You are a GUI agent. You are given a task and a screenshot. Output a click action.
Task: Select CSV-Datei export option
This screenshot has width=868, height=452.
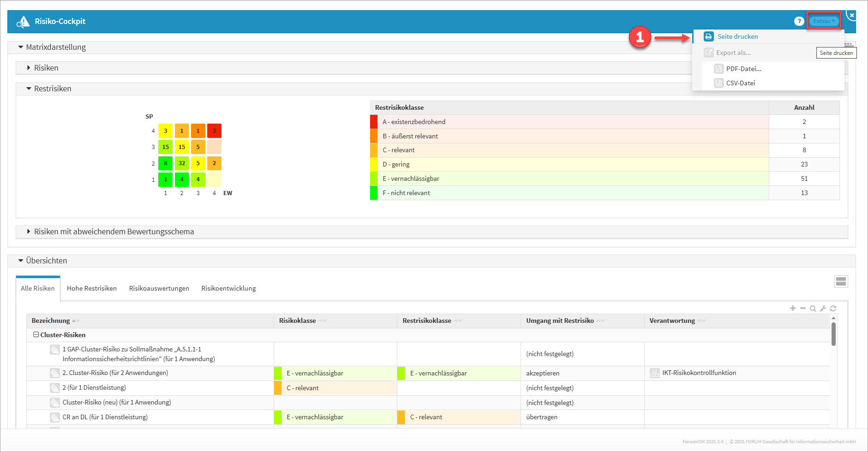click(x=740, y=83)
